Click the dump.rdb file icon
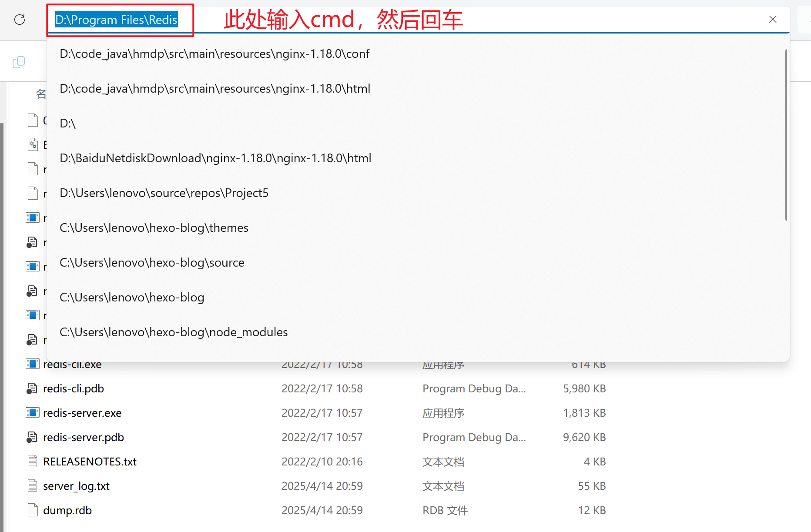This screenshot has width=811, height=532. (33, 509)
